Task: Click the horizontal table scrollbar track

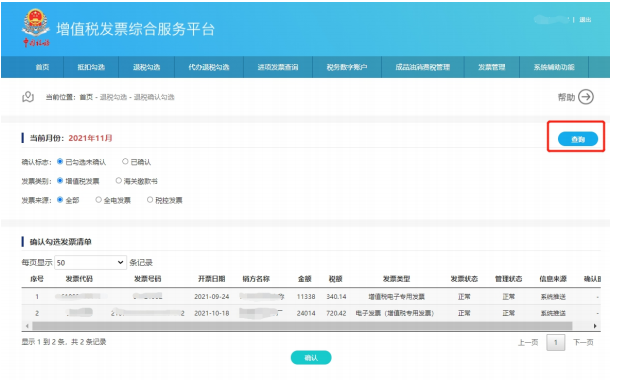Action: [x=302, y=326]
